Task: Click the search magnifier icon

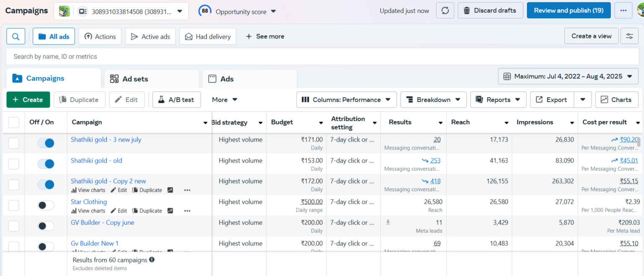Action: (x=16, y=36)
